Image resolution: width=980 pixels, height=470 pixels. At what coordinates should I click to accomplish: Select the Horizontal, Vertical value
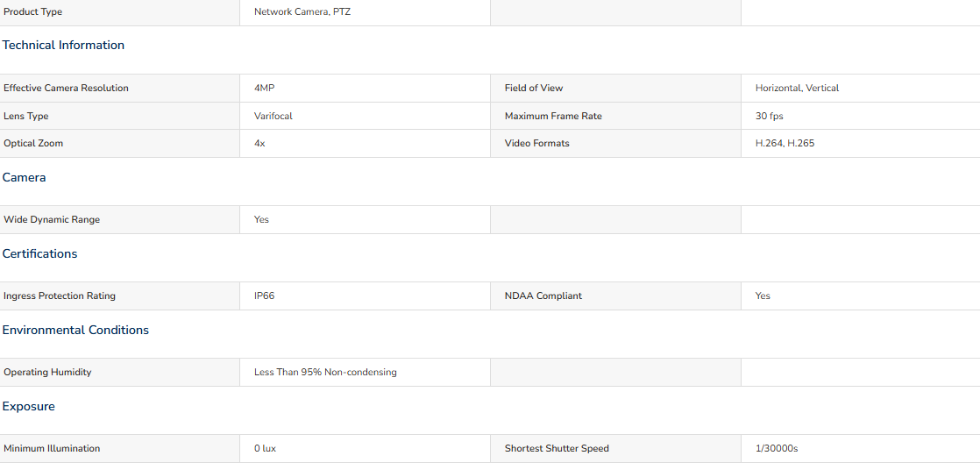click(x=797, y=88)
